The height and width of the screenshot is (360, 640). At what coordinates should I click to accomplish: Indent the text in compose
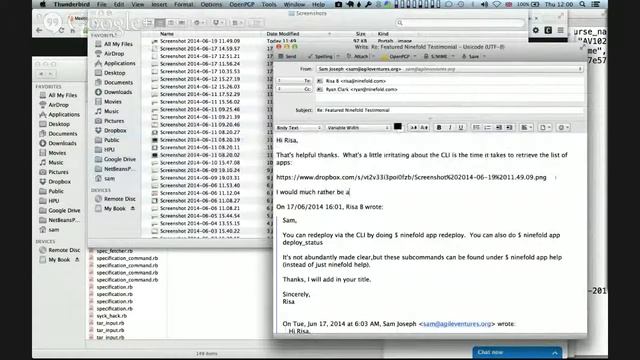[509, 128]
